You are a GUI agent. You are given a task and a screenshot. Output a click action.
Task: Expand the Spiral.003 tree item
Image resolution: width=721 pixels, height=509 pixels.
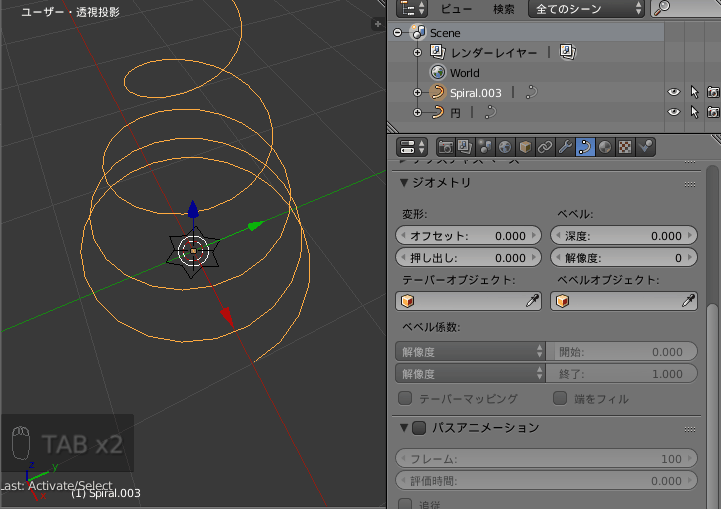coord(417,92)
